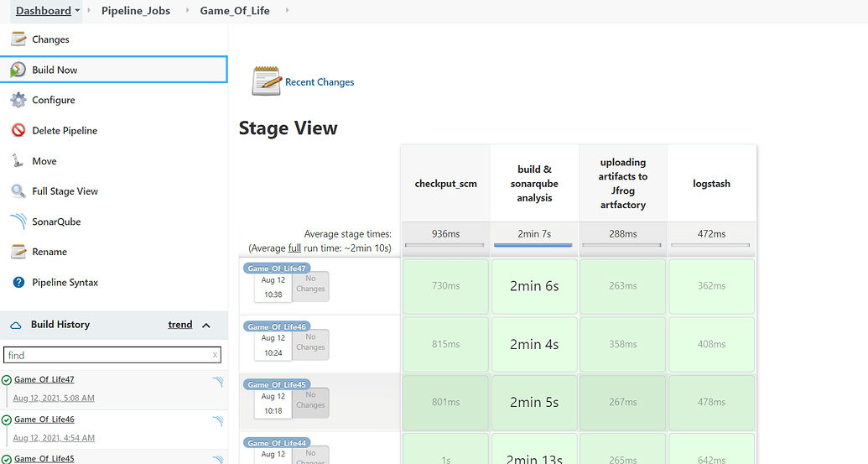
Task: Open the build history trend link
Action: pos(180,325)
